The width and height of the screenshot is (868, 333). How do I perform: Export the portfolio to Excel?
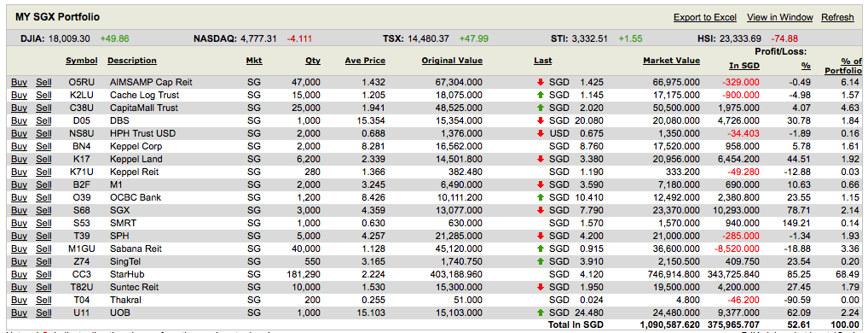point(704,17)
